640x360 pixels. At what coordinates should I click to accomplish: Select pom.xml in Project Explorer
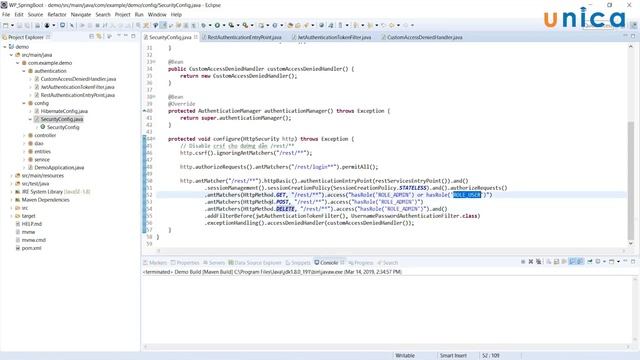coord(29,248)
